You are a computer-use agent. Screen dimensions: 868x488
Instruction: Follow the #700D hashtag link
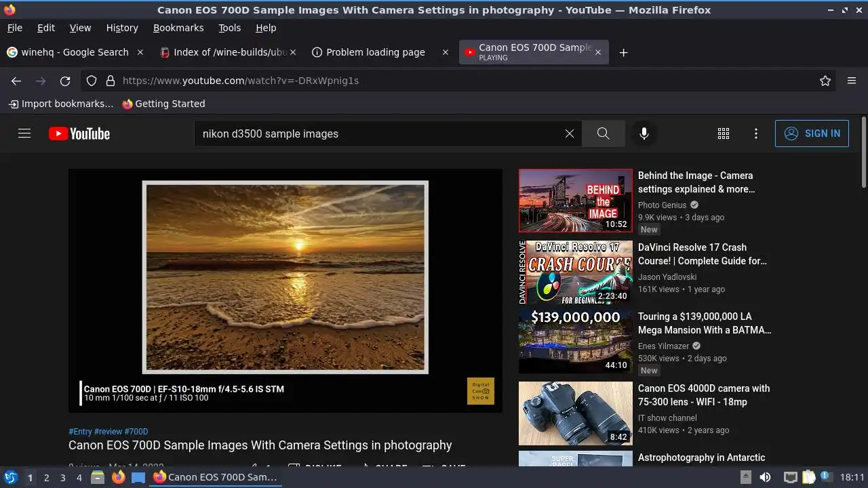pos(136,431)
